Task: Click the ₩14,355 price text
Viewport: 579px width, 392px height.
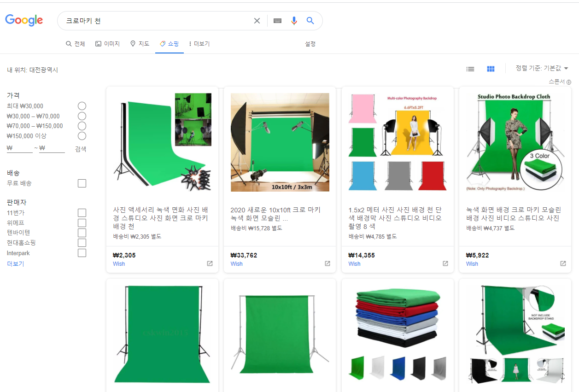Action: 362,255
